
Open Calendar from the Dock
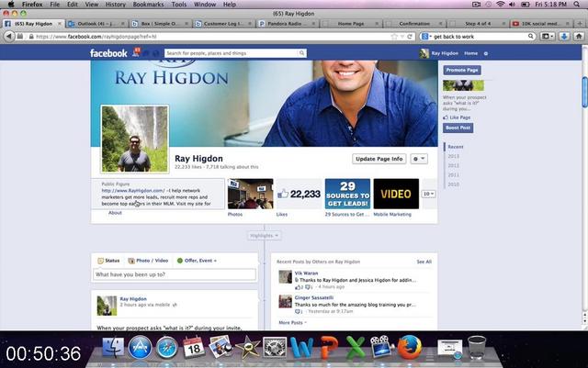[x=194, y=348]
